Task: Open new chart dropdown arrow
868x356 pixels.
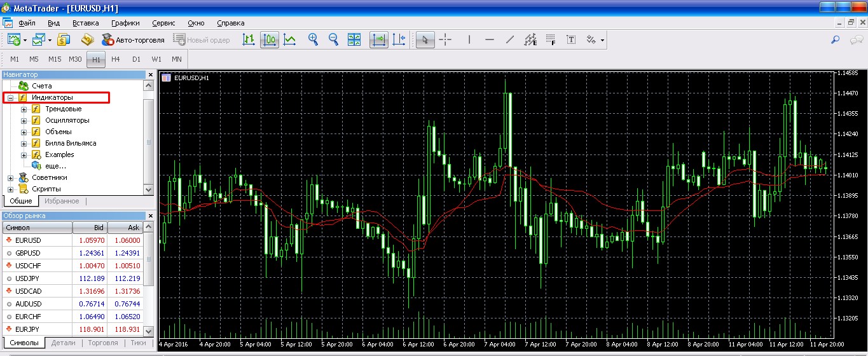Action: point(25,40)
